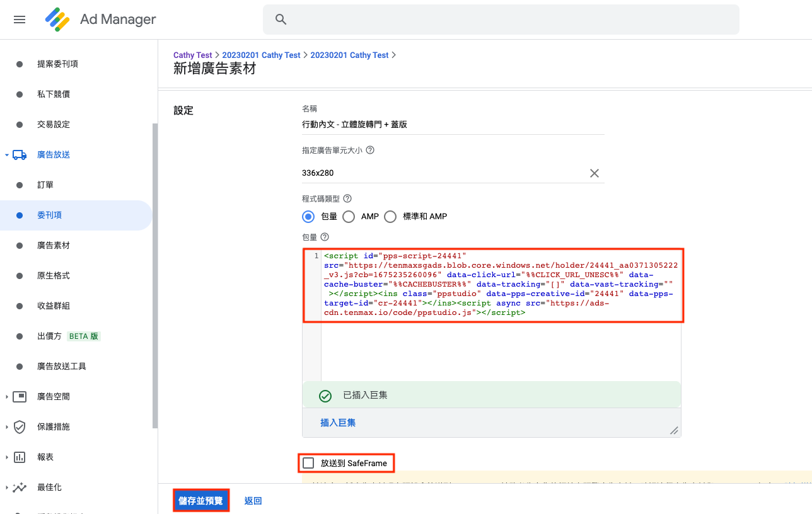Open 訂單 in sidebar
The image size is (812, 514).
pyautogui.click(x=45, y=185)
